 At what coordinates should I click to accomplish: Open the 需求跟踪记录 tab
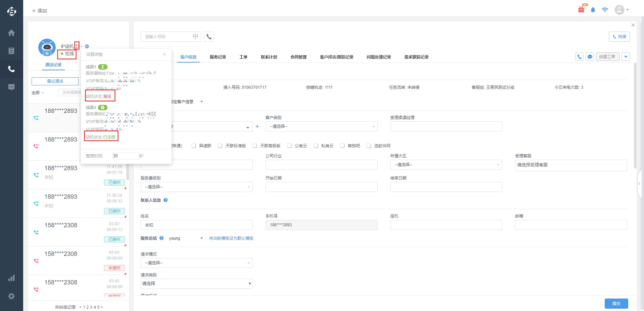click(x=416, y=57)
